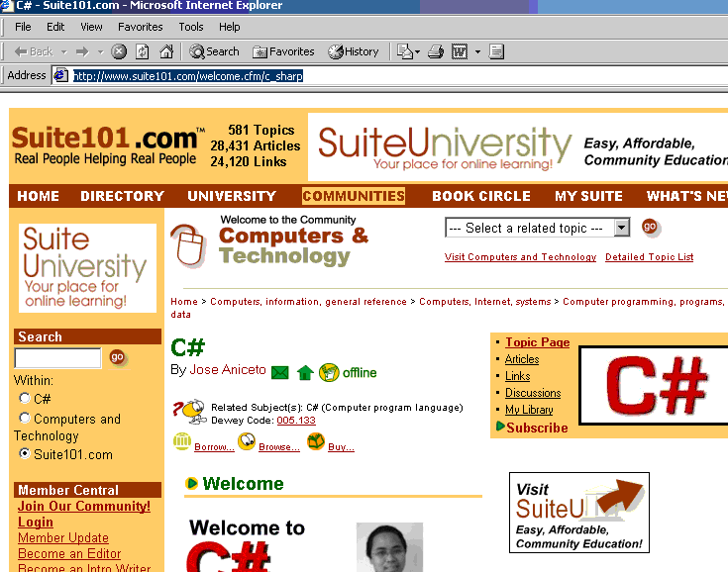Click the sidebar Search text field
The image size is (728, 572).
(x=57, y=357)
